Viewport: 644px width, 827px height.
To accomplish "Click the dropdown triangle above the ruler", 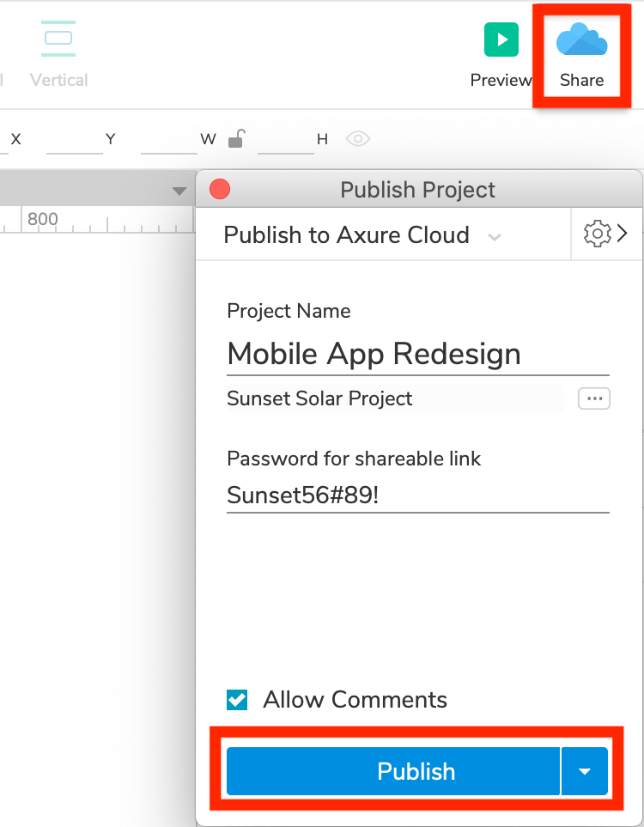I will (179, 191).
